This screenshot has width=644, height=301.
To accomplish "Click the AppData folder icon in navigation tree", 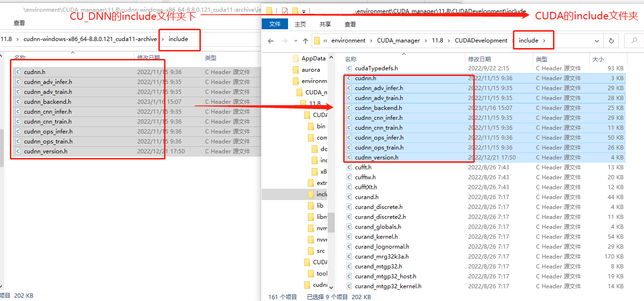I will 296,59.
